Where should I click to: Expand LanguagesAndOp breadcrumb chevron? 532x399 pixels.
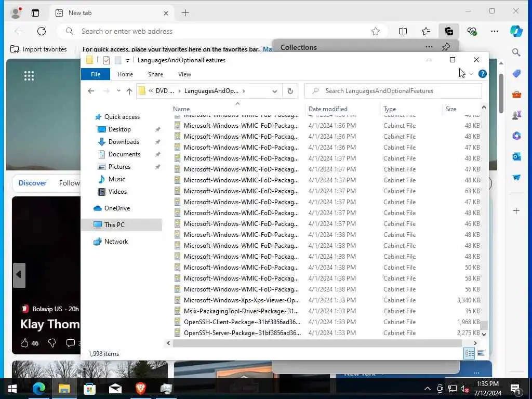pos(244,91)
